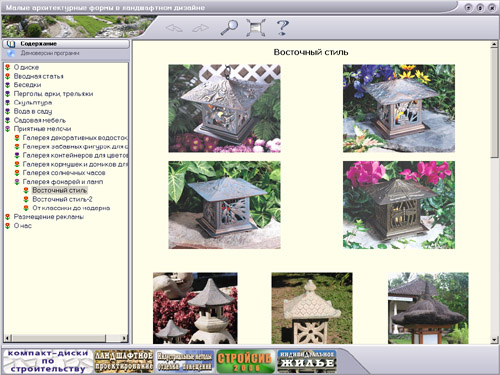The height and width of the screenshot is (375, 500).
Task: Open От классики до модерна page
Action: tap(71, 208)
